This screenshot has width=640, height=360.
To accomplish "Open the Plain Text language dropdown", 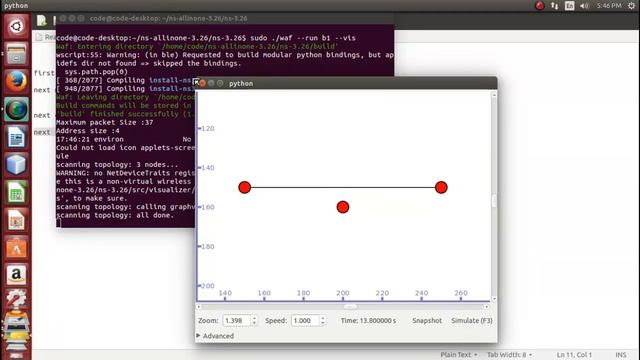I will point(459,355).
